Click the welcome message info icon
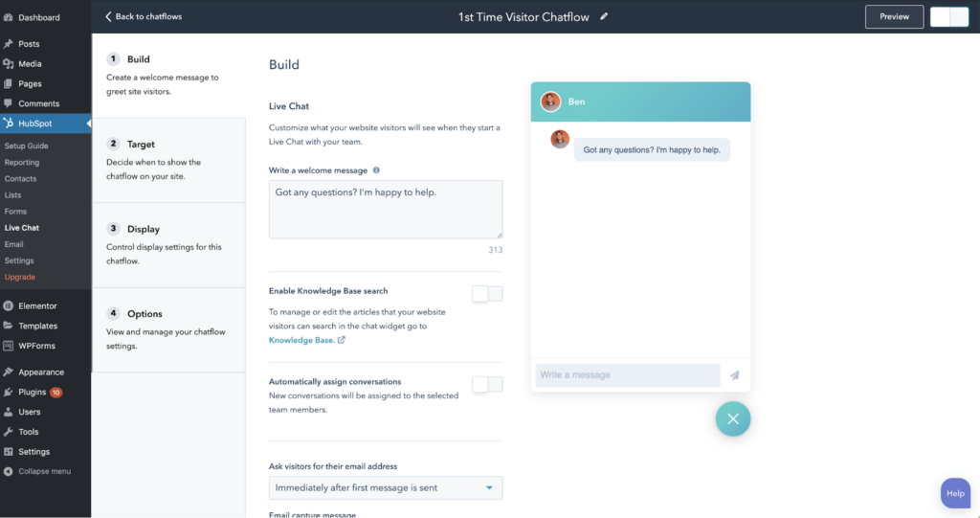The image size is (980, 518). (376, 170)
